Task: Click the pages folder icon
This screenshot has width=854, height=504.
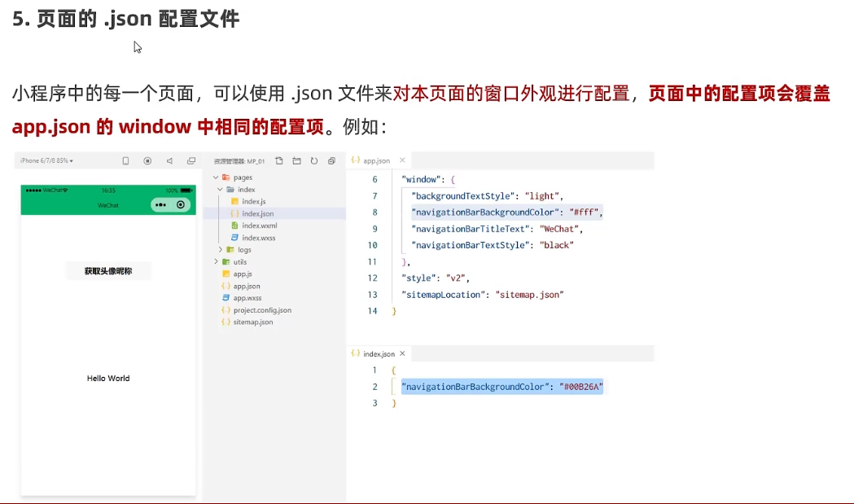Action: 226,177
